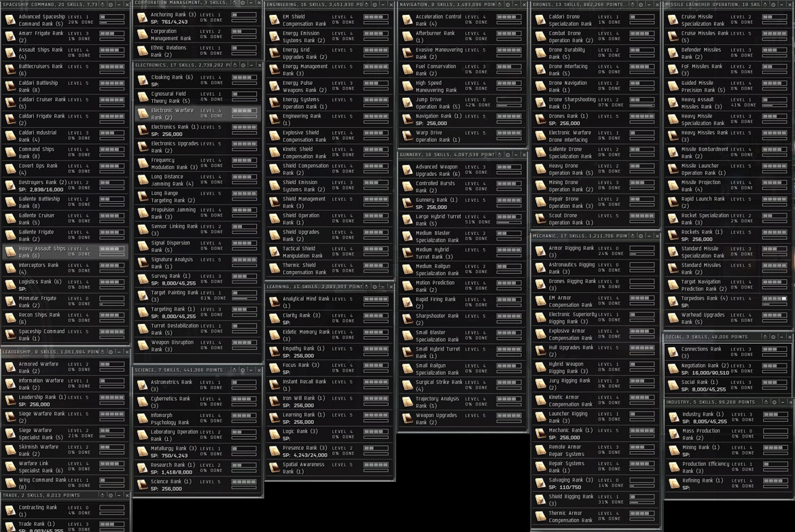Click the Caldari Drone Specialization skill book icon
Viewport: 795px width, 532px height.
click(540, 20)
